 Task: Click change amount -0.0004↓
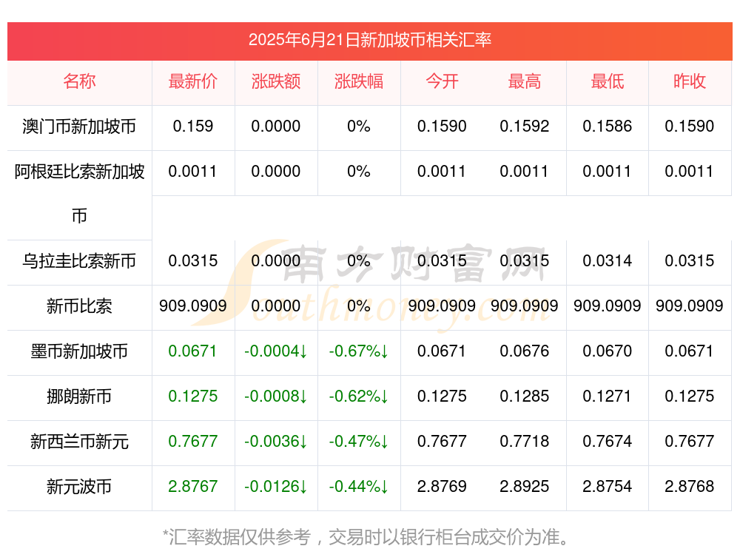[x=276, y=351]
